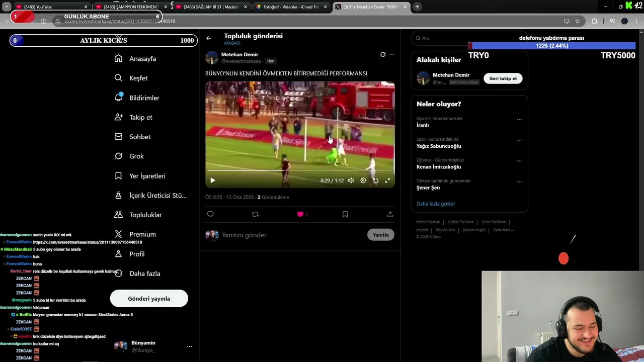
Task: Click share icon under post
Action: (390, 214)
